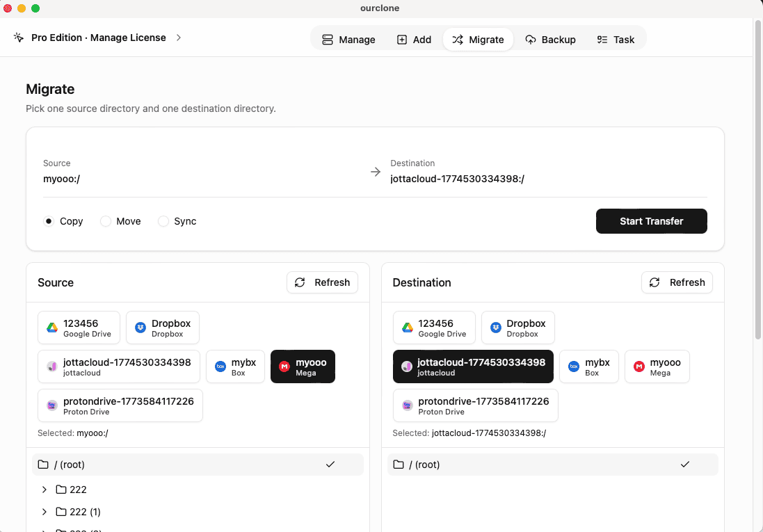Screen dimensions: 763x532
Task: Click the Start Transfer button
Action: pyautogui.click(x=651, y=220)
